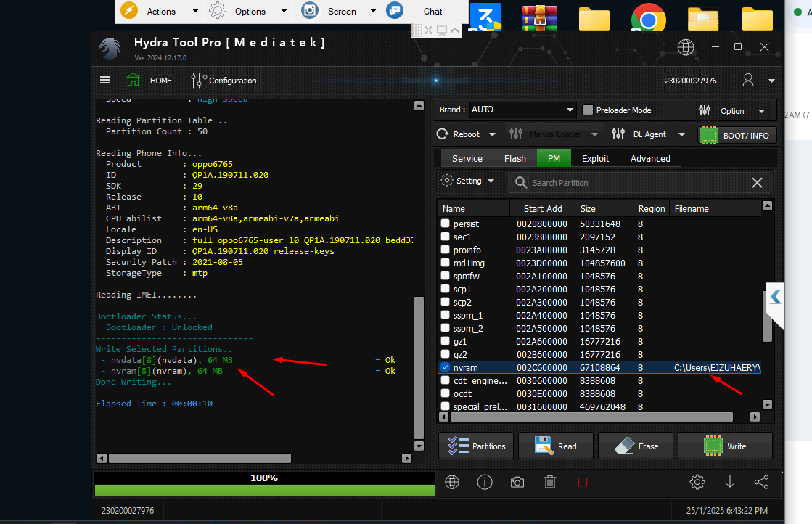Viewport: 812px width, 524px height.
Task: Click the Options gear in remote toolbar
Action: coord(218,11)
